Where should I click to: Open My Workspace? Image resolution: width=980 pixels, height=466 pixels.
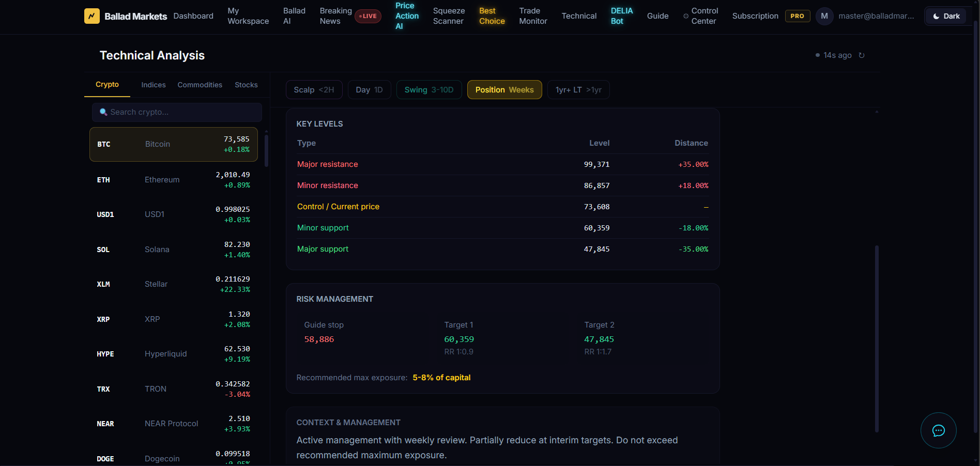248,16
